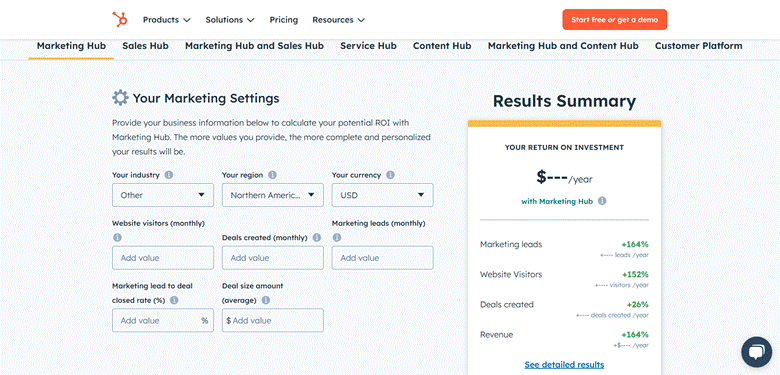780x375 pixels.
Task: Open the See detailed results link
Action: pos(564,365)
